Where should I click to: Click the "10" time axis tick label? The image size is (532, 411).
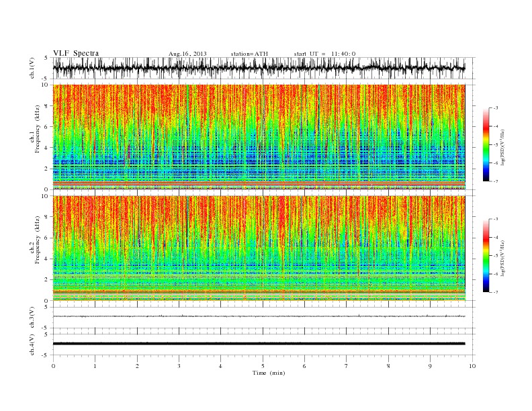coord(472,366)
